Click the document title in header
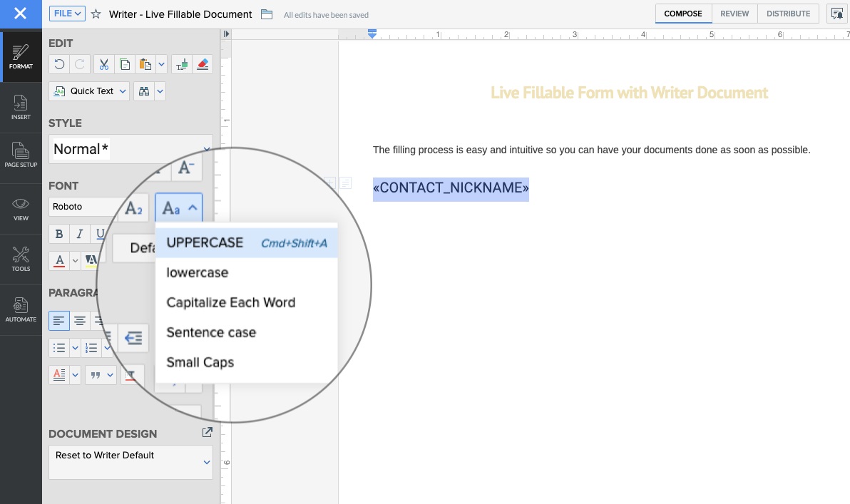 (180, 14)
